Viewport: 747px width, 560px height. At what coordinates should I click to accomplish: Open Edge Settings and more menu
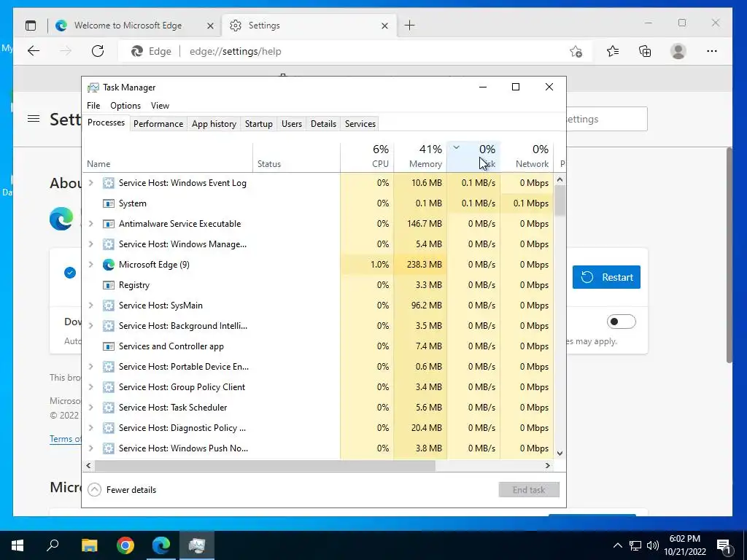tap(712, 51)
